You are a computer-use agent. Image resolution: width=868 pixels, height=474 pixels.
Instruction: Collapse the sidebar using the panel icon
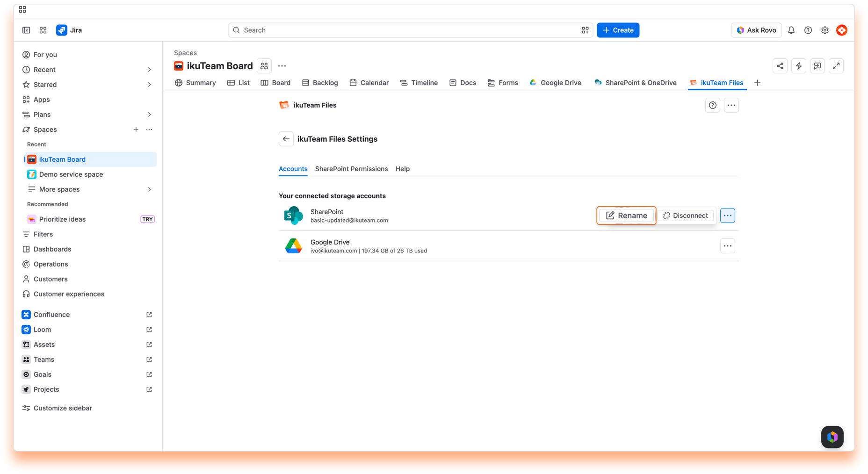coord(26,30)
